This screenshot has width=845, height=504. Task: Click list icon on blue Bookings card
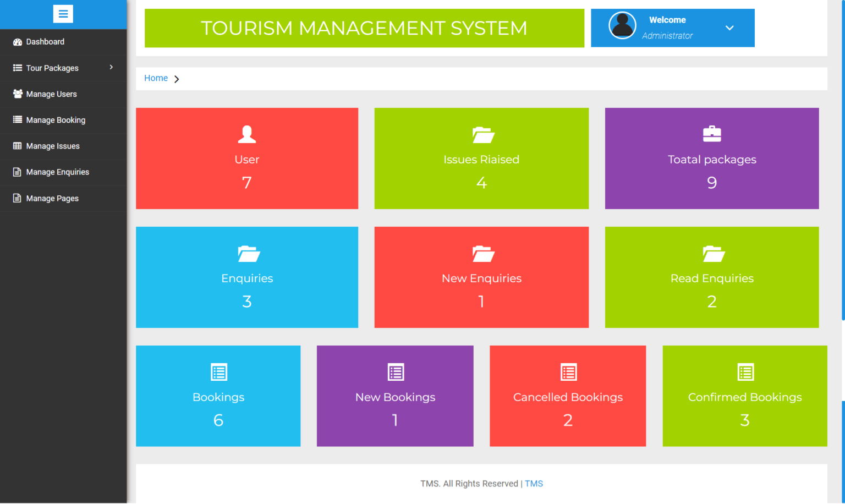pos(219,372)
